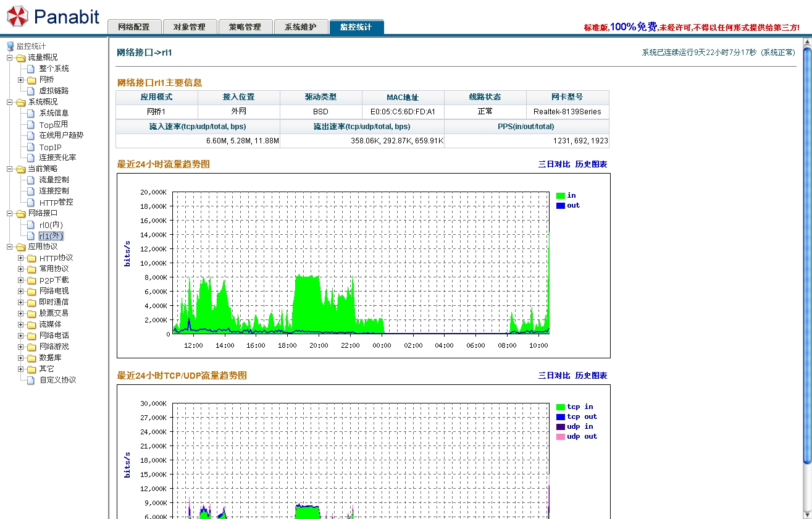812x519 pixels.
Task: Select the 监控统计 tab
Action: [356, 27]
